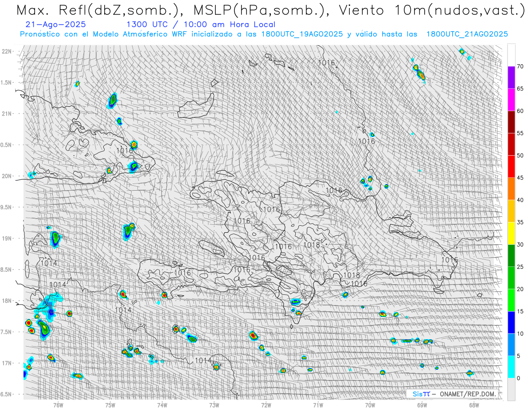Click the '30' color scale label
This screenshot has height=411, width=532.
coord(520,244)
